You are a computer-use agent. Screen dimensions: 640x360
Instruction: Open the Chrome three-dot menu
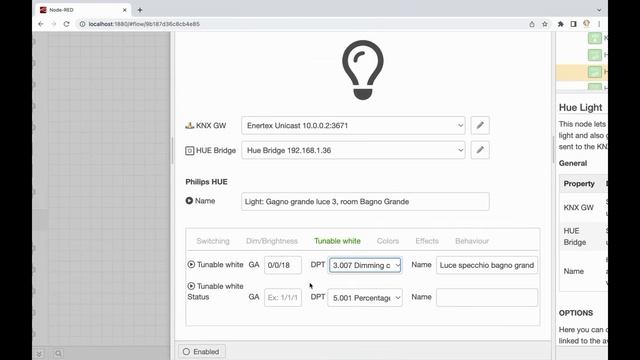599,24
